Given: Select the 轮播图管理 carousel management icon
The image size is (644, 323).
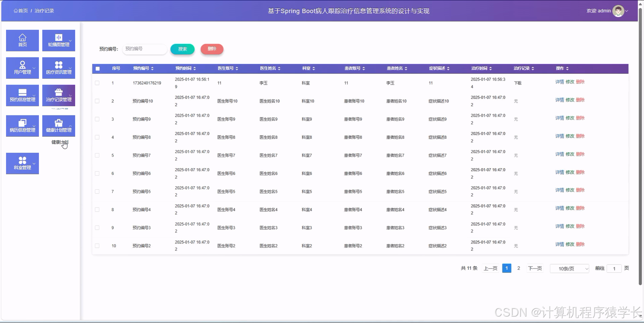Looking at the screenshot, I should point(58,40).
